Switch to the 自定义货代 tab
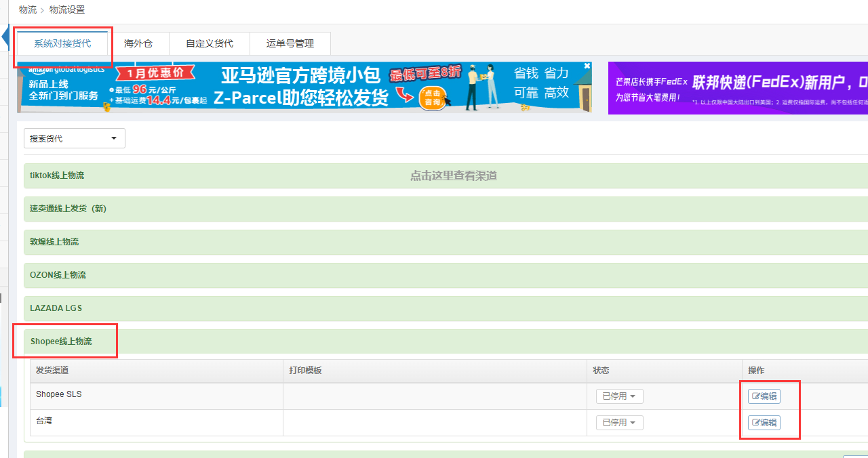Image resolution: width=868 pixels, height=458 pixels. pyautogui.click(x=210, y=43)
